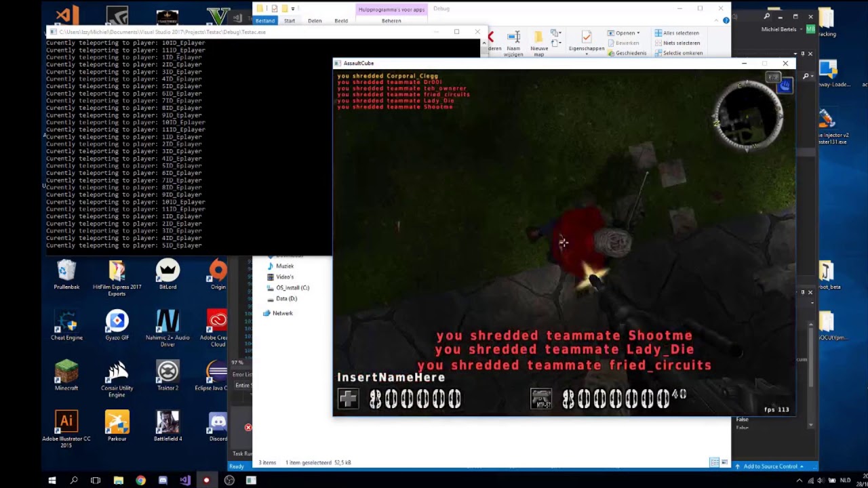
Task: Switch Explorer to large icons view button
Action: pos(724,462)
